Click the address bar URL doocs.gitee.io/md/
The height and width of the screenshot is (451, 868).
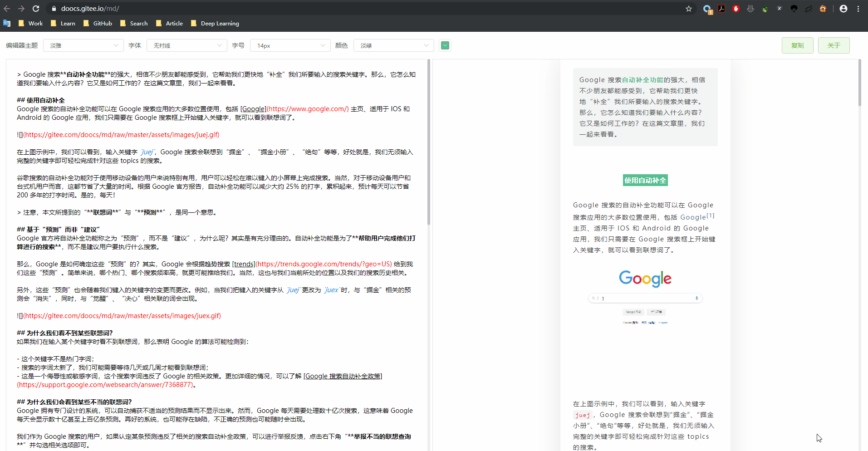(90, 9)
